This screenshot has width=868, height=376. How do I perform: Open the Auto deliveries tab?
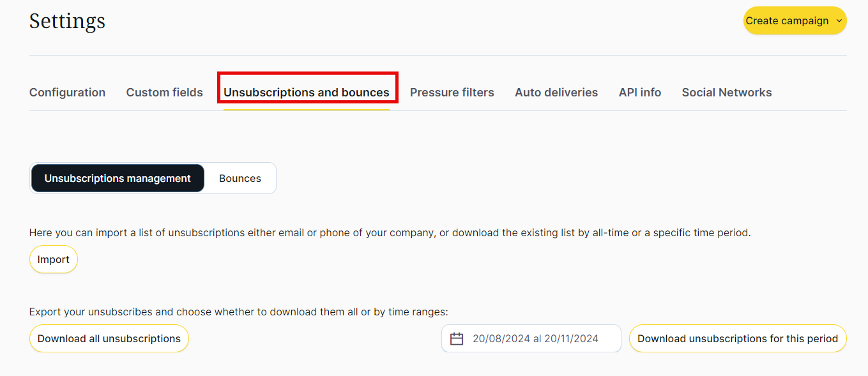pos(556,93)
